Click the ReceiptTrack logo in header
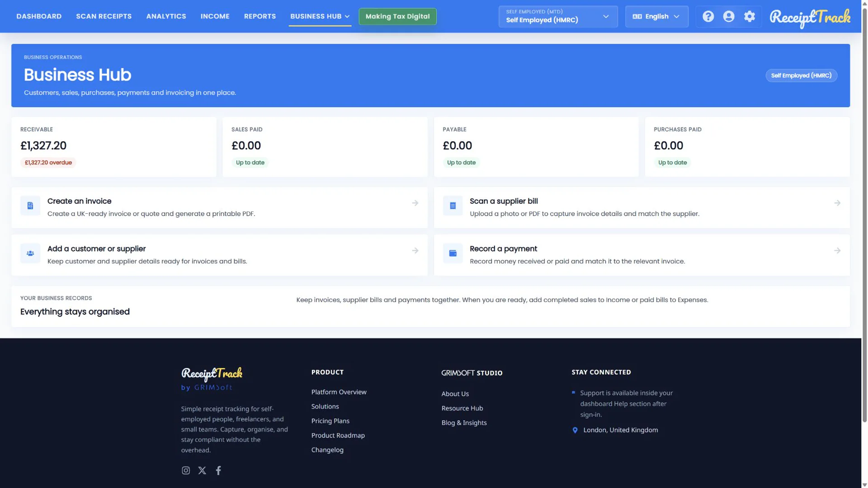 click(x=810, y=18)
